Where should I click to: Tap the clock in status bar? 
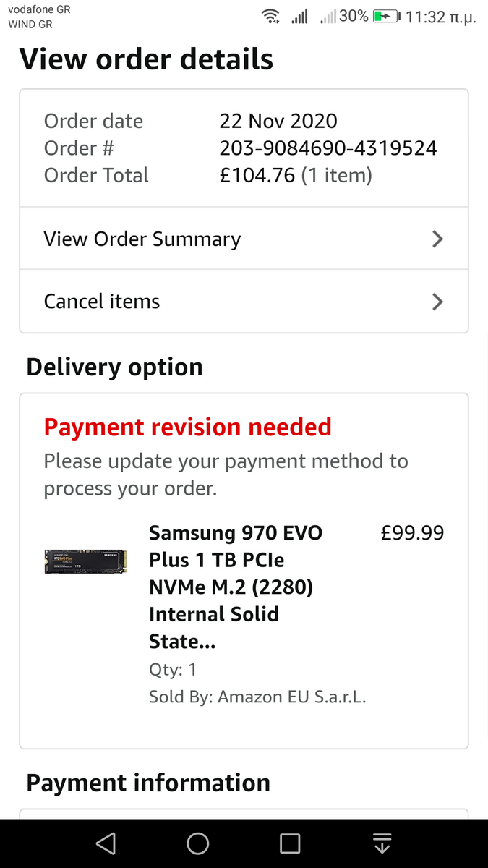click(440, 17)
